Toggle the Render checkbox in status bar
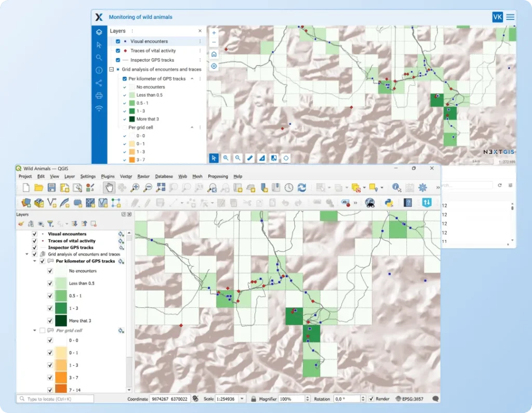Viewport: 532px width, 413px height. pos(371,399)
